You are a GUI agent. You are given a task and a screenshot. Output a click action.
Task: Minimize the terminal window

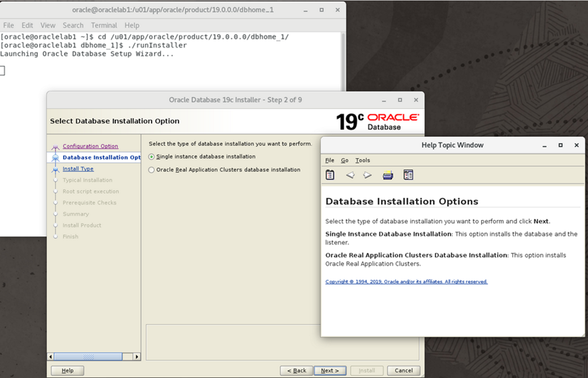pyautogui.click(x=305, y=10)
